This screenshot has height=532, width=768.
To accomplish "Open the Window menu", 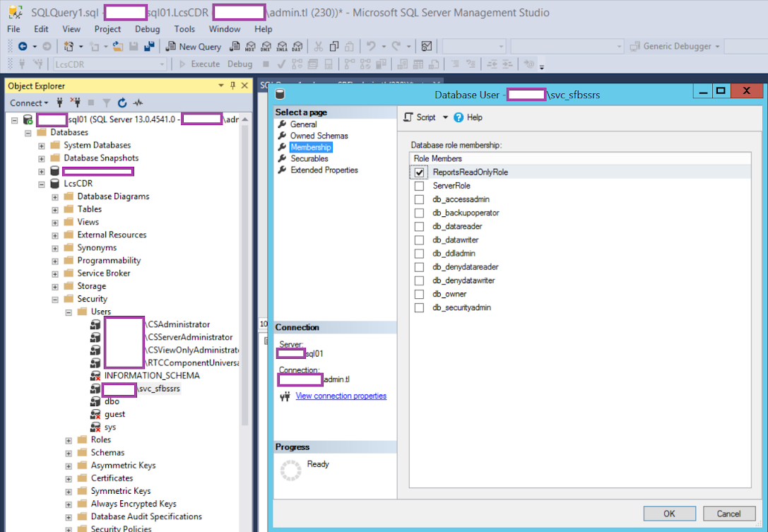I will [225, 30].
